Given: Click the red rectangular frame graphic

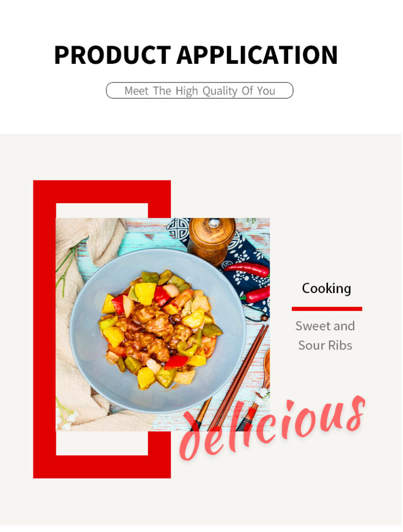Looking at the screenshot, I should click(45, 329).
